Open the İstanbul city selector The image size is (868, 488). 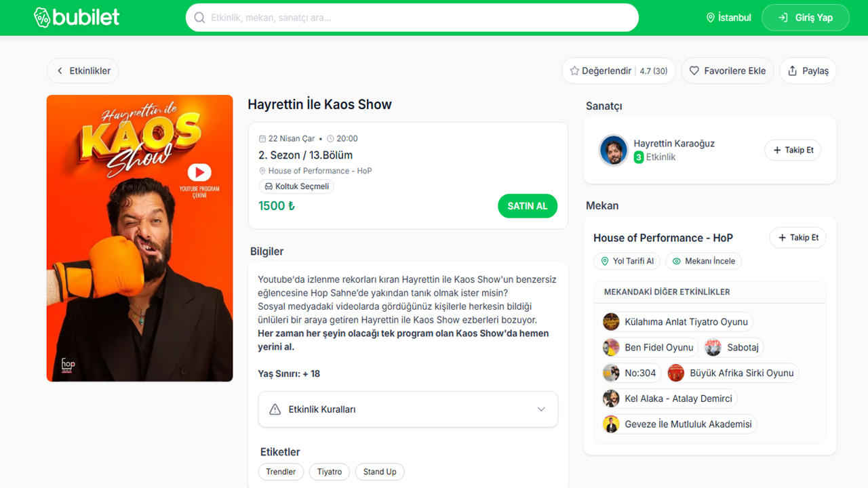[728, 18]
